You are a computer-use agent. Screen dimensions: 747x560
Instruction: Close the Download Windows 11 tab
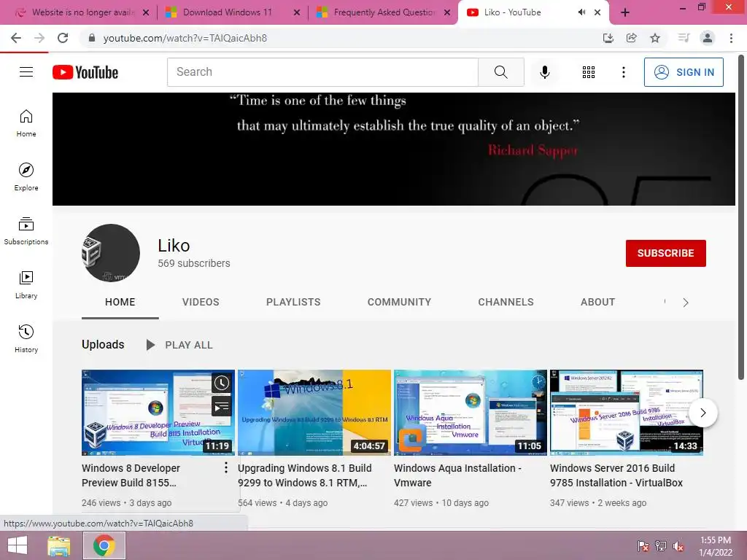(x=296, y=13)
